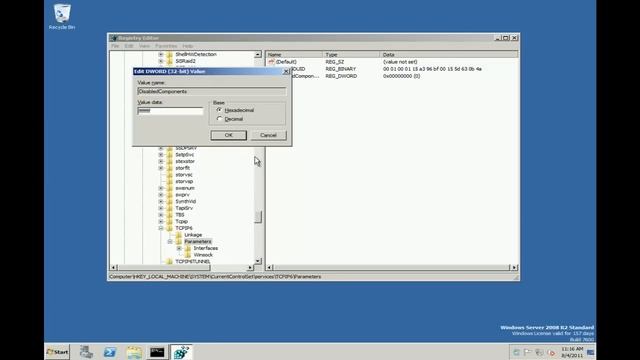This screenshot has height=360, width=640.
Task: Click the REG_DWORD type cell
Action: click(341, 76)
